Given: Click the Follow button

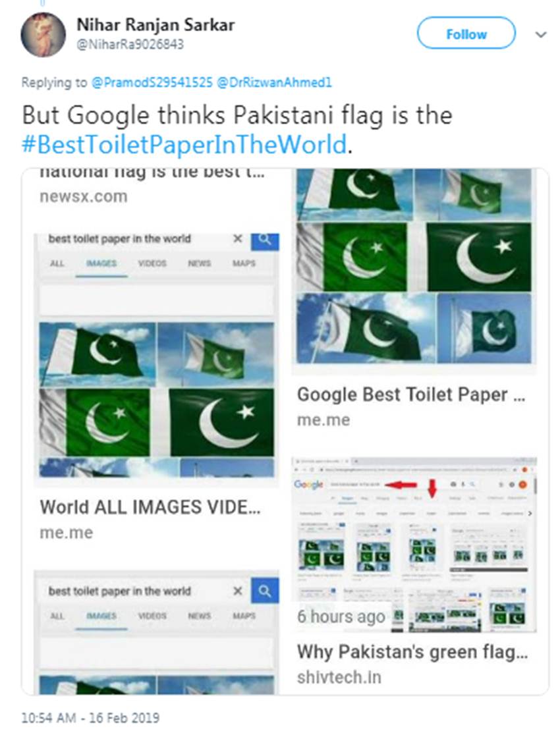Looking at the screenshot, I should pyautogui.click(x=466, y=34).
